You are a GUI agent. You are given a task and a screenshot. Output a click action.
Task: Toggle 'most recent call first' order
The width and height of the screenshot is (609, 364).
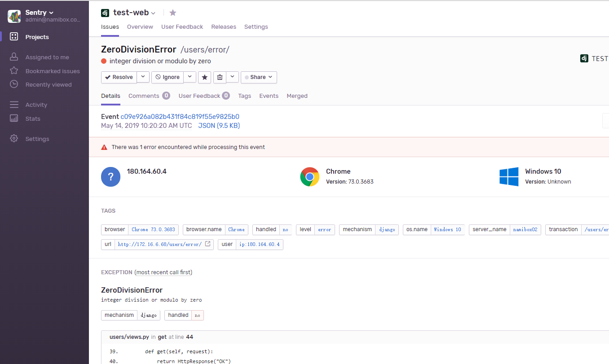163,272
